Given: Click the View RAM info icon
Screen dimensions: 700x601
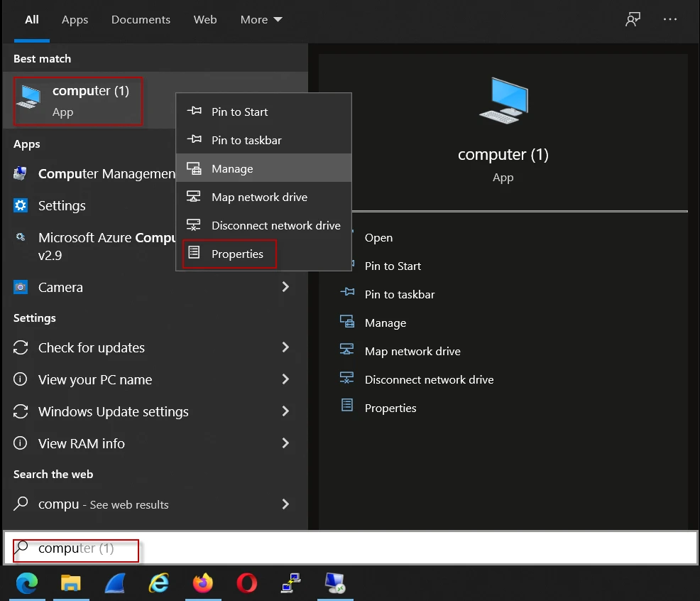Looking at the screenshot, I should [x=20, y=443].
